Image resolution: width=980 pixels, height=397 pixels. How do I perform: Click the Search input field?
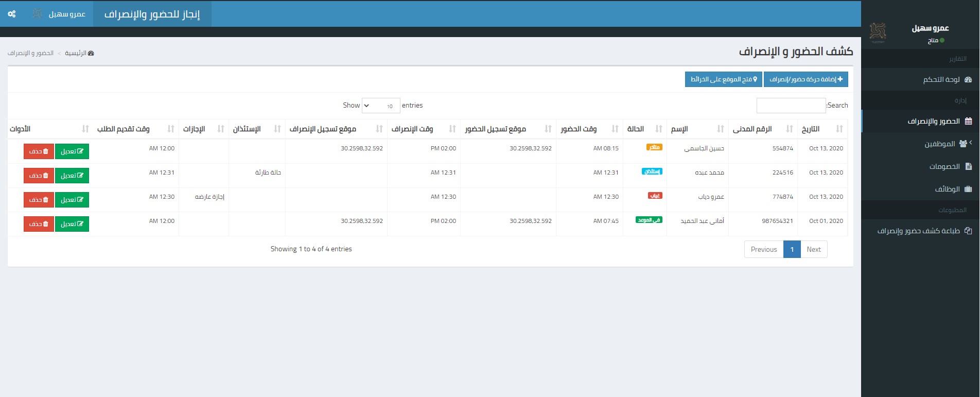(791, 106)
